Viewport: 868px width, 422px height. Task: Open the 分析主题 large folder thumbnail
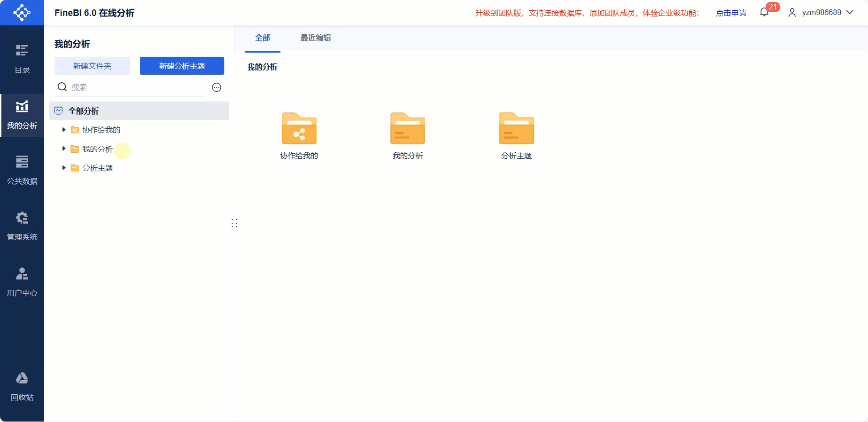[516, 128]
